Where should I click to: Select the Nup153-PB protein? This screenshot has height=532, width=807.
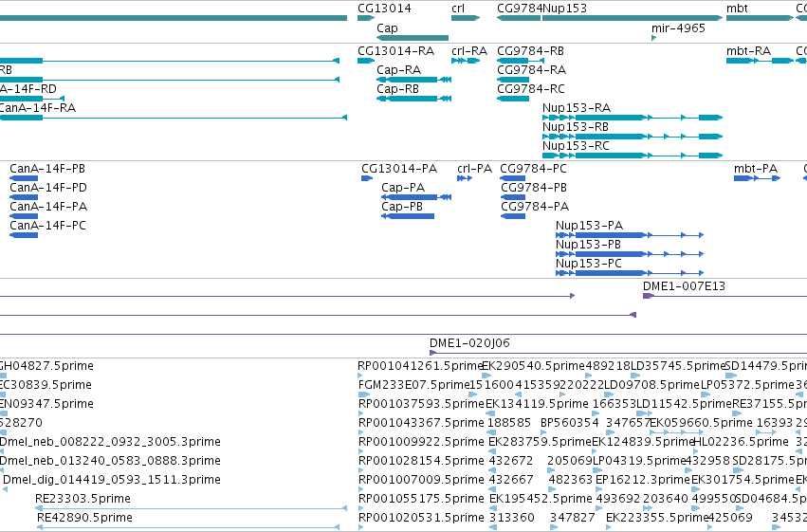pos(630,254)
